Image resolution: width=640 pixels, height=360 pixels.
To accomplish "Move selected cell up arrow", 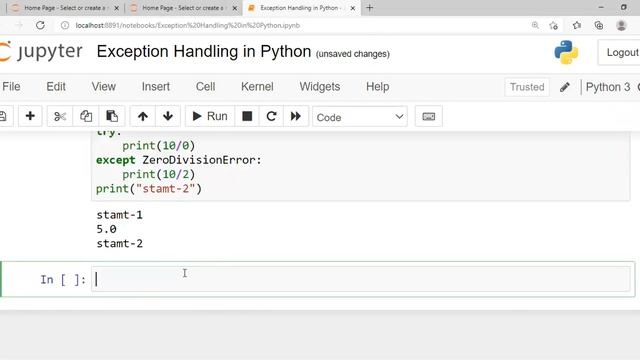I will [x=142, y=116].
